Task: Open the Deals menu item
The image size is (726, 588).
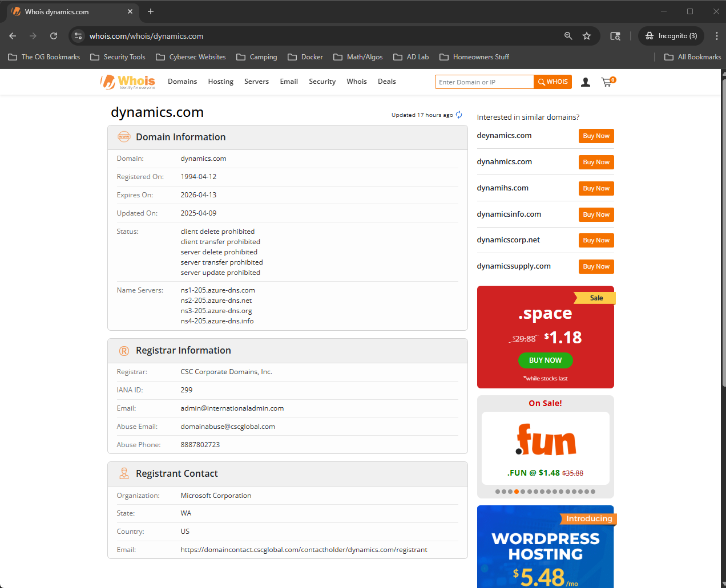Action: (386, 82)
